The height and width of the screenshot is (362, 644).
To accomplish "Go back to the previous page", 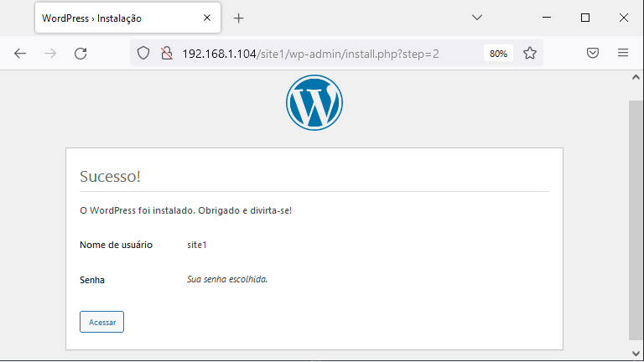I will 20,54.
